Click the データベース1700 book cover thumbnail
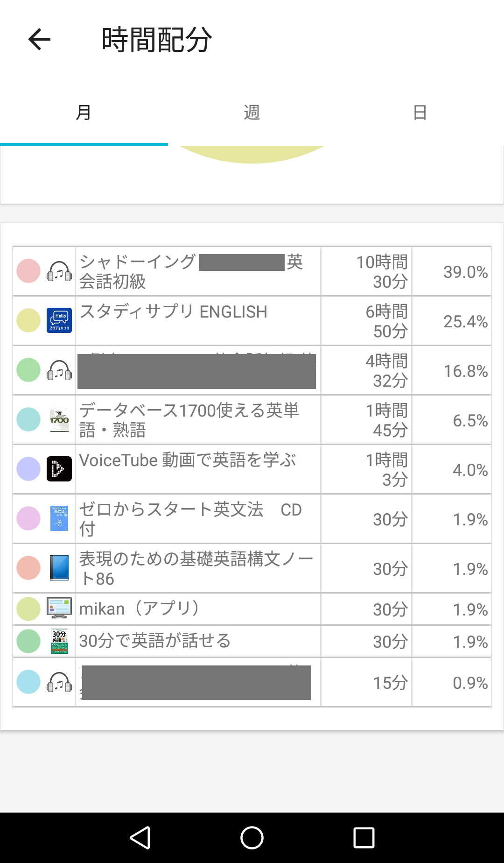This screenshot has height=863, width=504. tap(59, 419)
